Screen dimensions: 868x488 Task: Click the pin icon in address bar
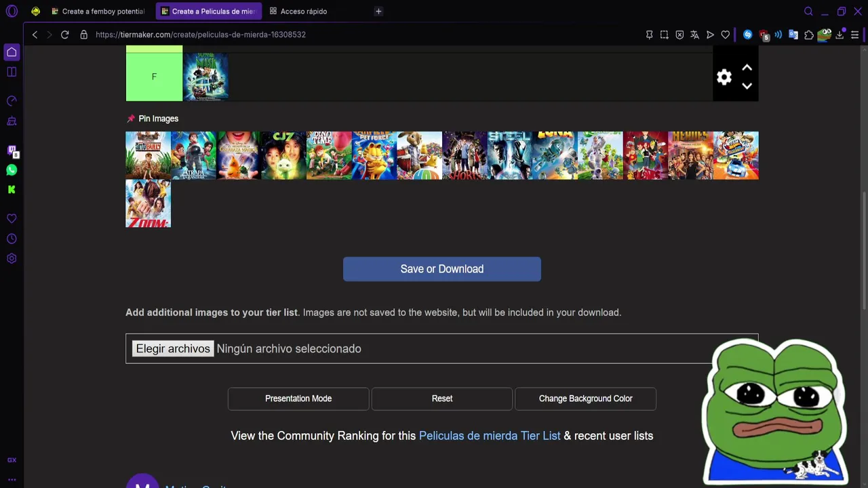click(649, 35)
